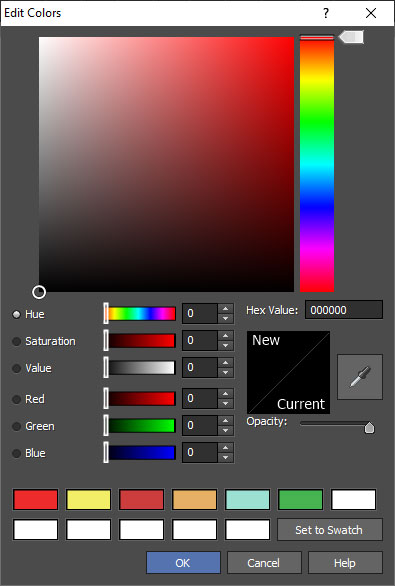This screenshot has height=586, width=395.
Task: Choose the yellow swatch
Action: point(89,500)
